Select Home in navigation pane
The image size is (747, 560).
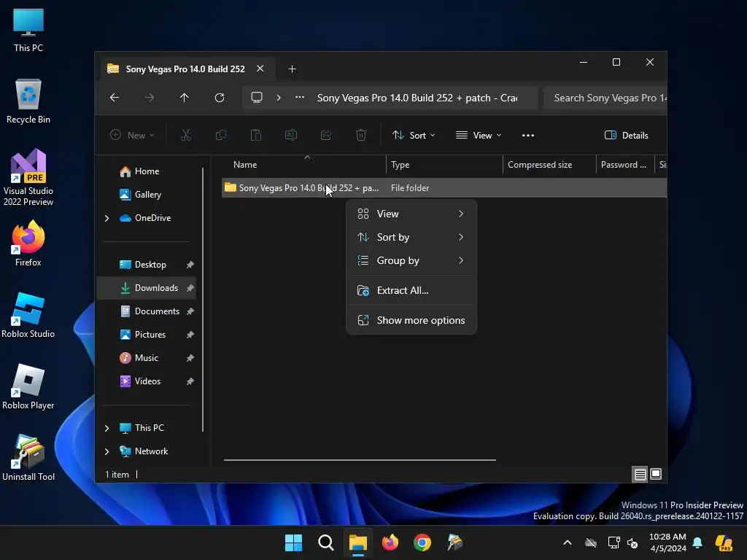146,171
